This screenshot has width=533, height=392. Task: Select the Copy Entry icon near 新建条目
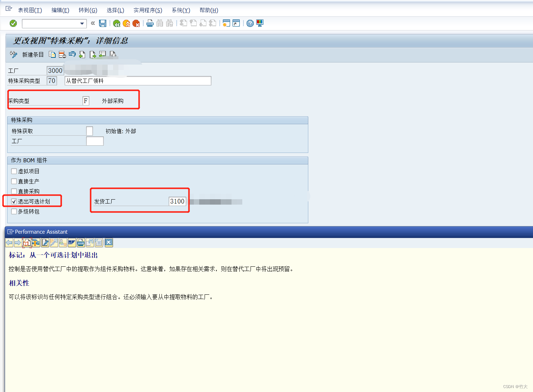pyautogui.click(x=52, y=54)
